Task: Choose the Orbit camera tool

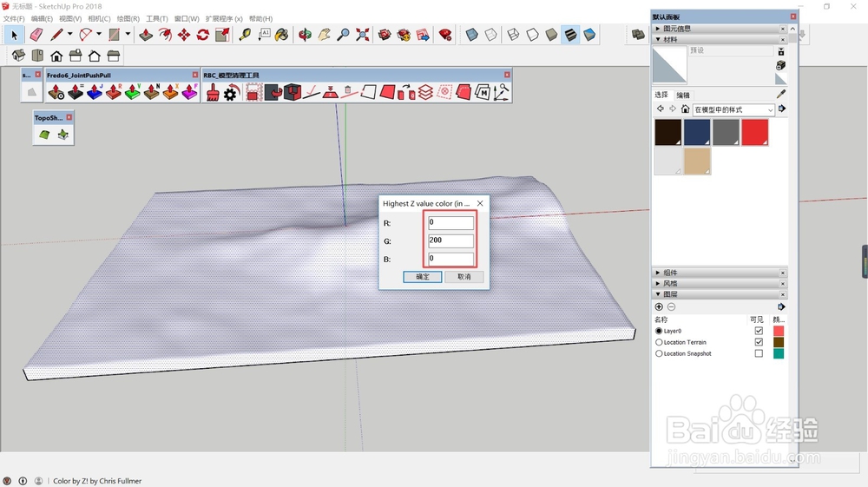Action: click(x=305, y=35)
